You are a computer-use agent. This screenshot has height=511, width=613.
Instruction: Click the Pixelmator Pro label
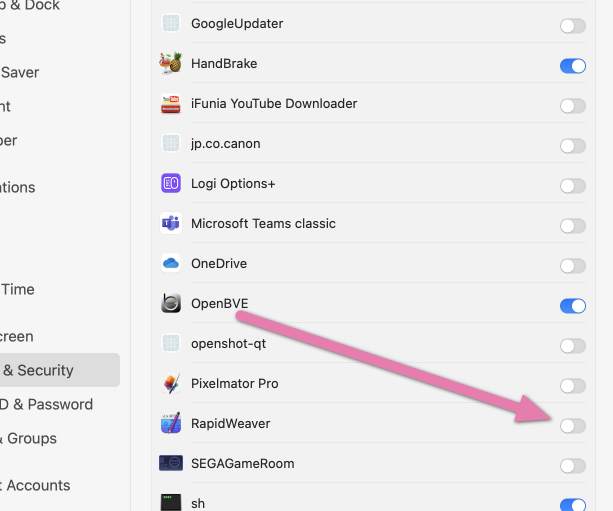pos(235,384)
